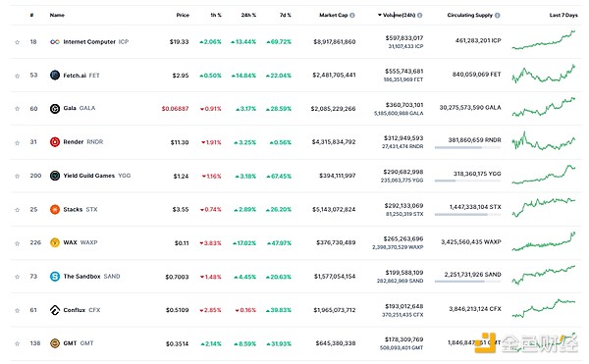The height and width of the screenshot is (364, 589).
Task: Sort by Volume(24h) column arrow
Action: (x=379, y=15)
